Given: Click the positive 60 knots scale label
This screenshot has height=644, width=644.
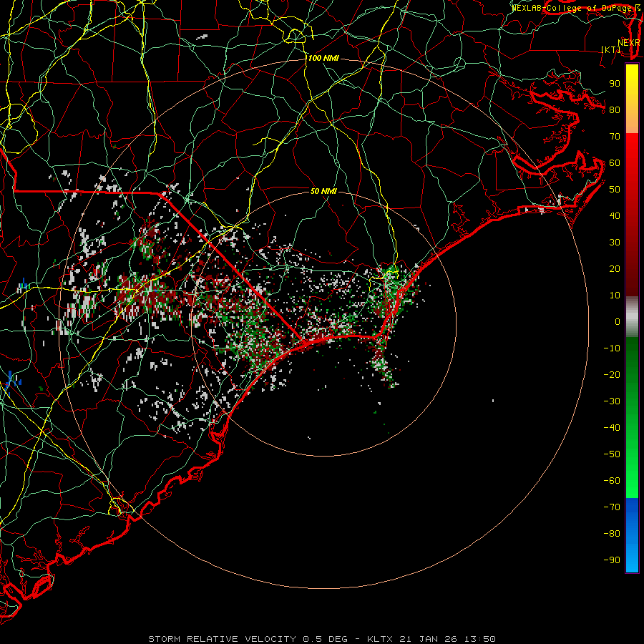Looking at the screenshot, I should tap(615, 162).
